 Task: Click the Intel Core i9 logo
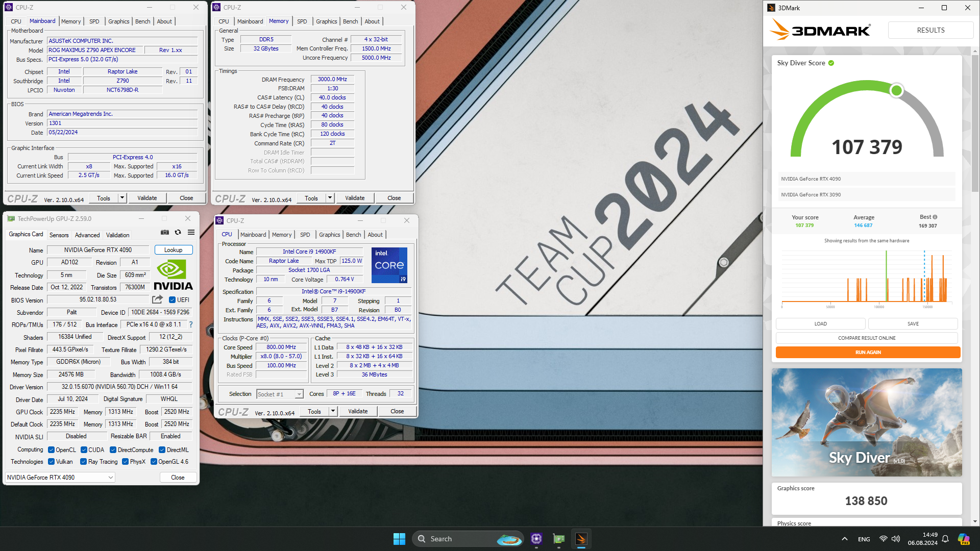tap(389, 265)
